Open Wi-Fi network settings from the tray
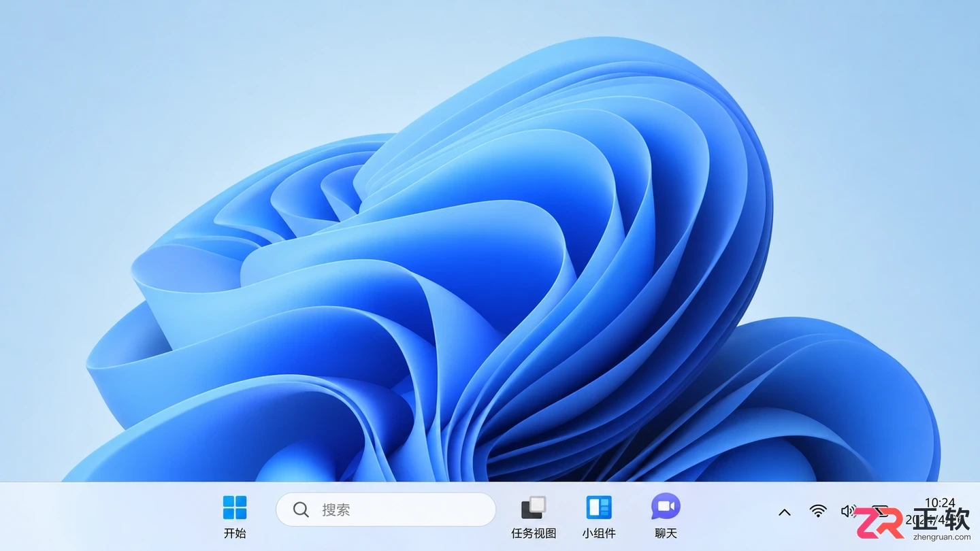Image resolution: width=980 pixels, height=551 pixels. tap(818, 511)
